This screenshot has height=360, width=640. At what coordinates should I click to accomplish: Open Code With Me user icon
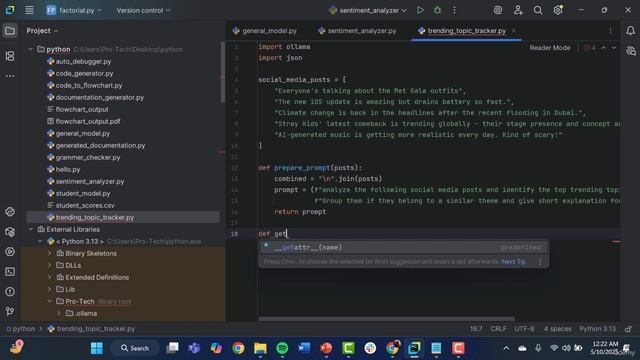coord(518,10)
